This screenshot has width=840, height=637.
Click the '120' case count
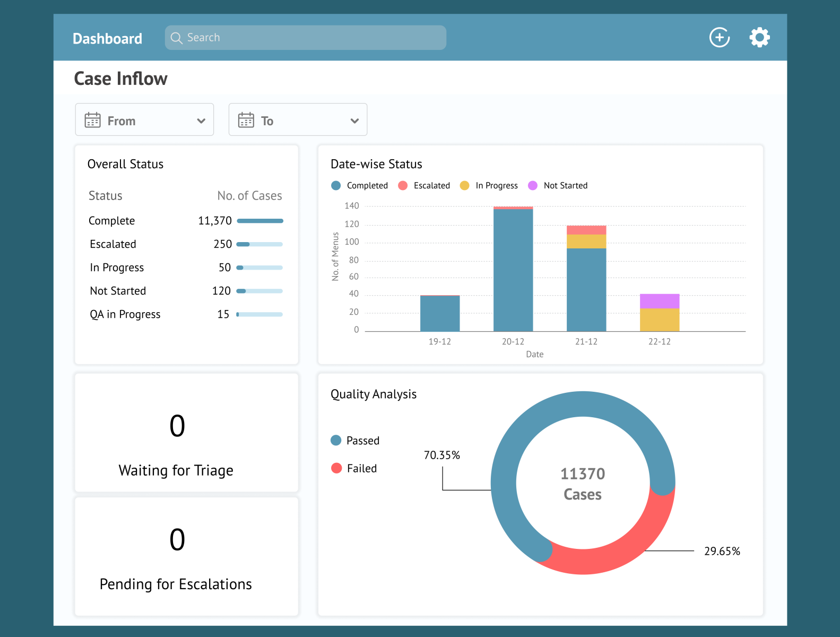(221, 291)
